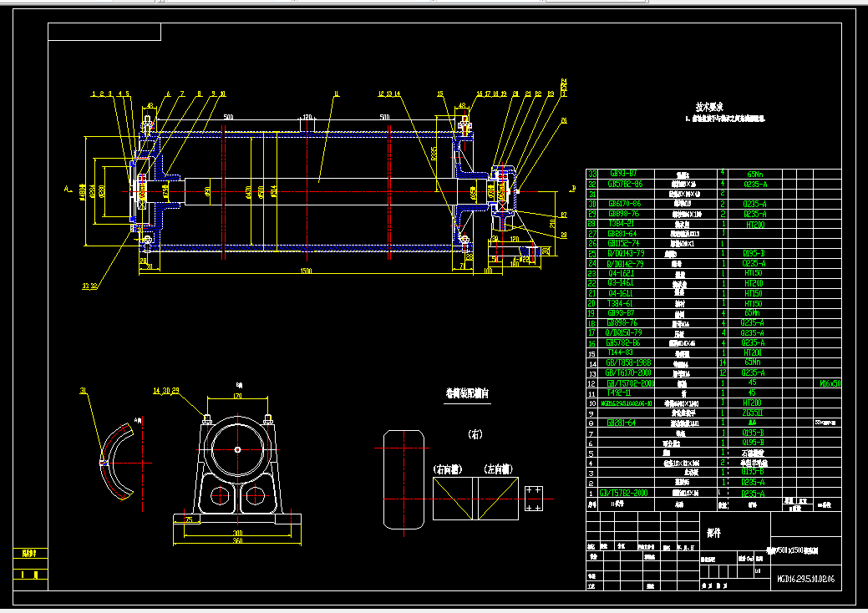Select quantity 14 in parts list row 14
This screenshot has width=868, height=613.
(723, 363)
